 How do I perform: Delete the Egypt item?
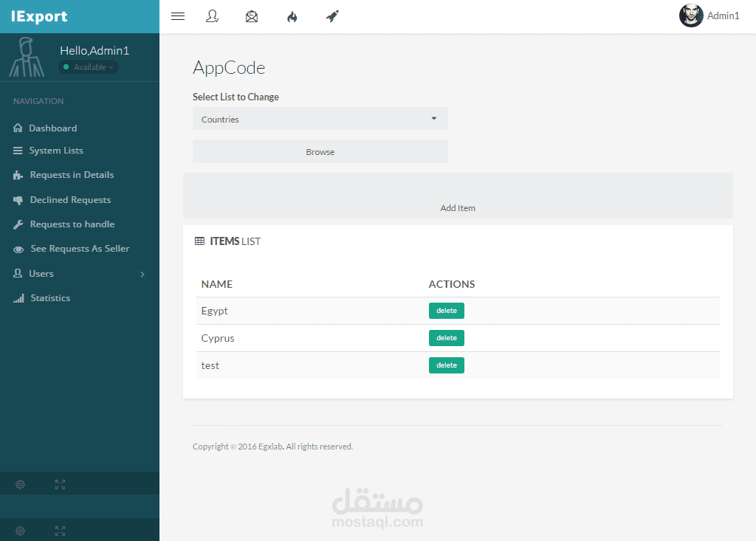pos(447,311)
